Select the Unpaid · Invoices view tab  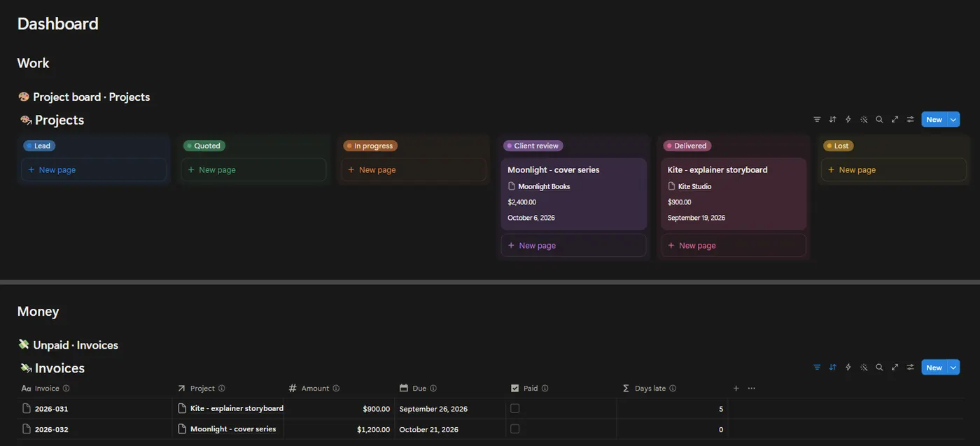(x=68, y=345)
